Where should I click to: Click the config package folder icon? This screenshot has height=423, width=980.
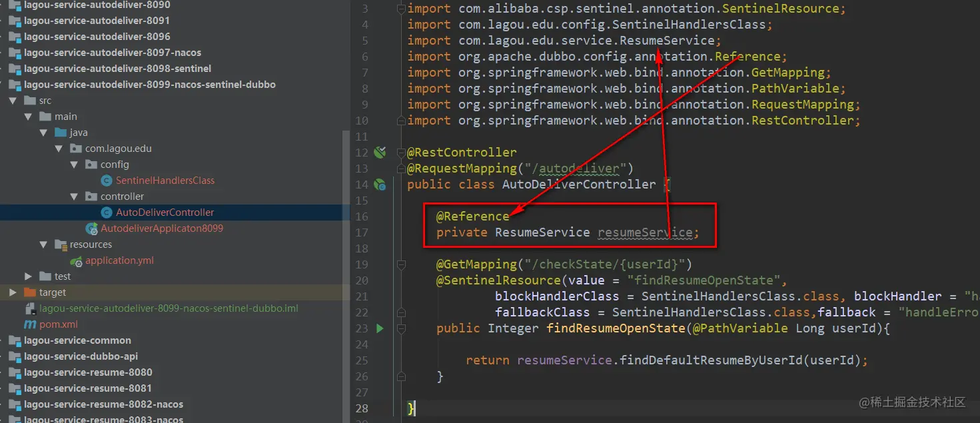(91, 165)
